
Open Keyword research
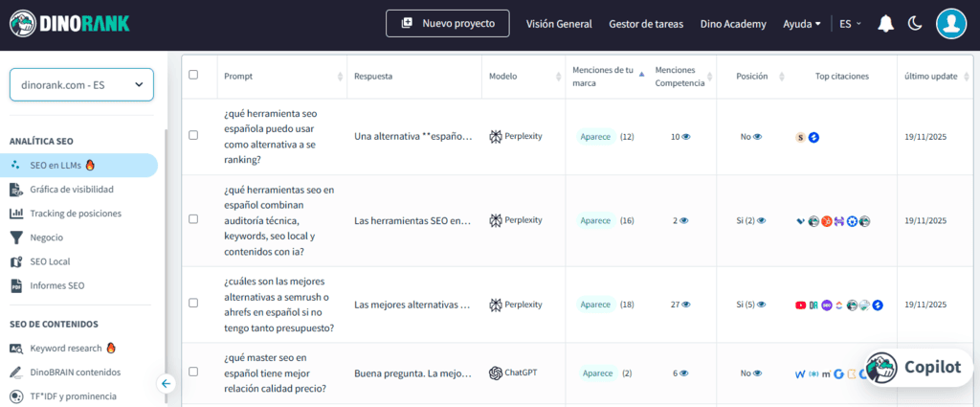66,349
